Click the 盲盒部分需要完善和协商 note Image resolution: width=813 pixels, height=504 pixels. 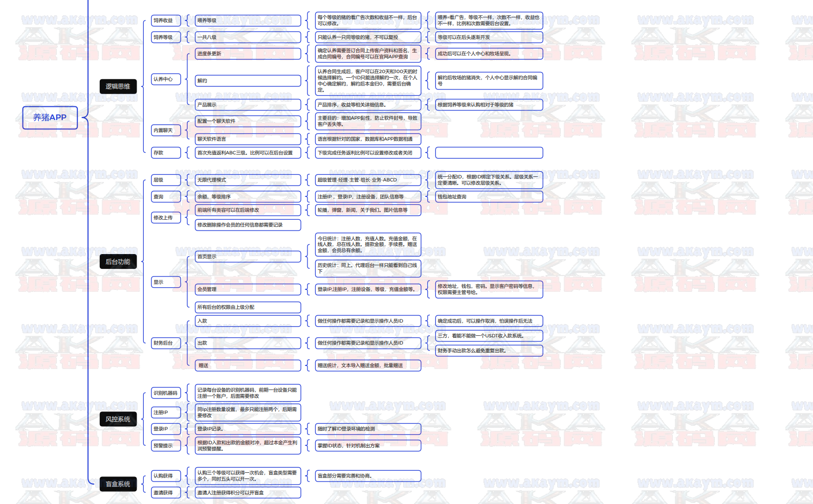pos(368,476)
